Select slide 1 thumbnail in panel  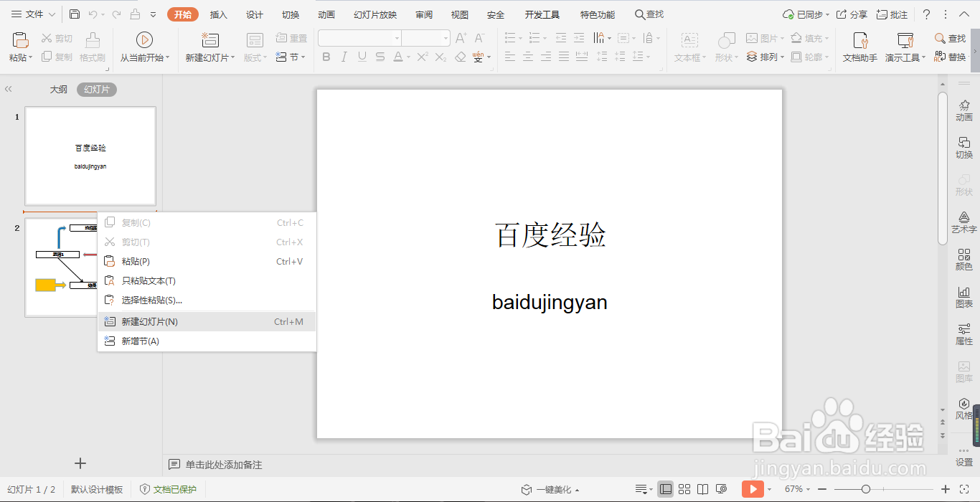click(x=90, y=156)
